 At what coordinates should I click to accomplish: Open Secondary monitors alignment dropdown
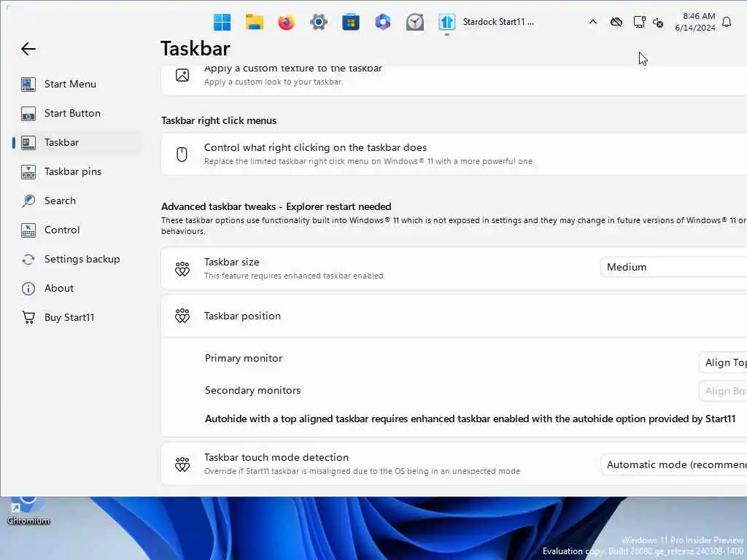click(x=723, y=391)
